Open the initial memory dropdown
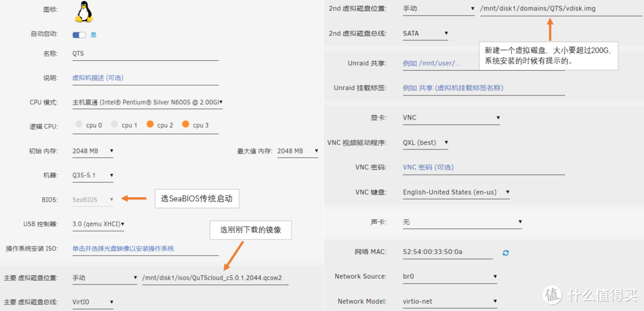This screenshot has width=644, height=311. [93, 151]
